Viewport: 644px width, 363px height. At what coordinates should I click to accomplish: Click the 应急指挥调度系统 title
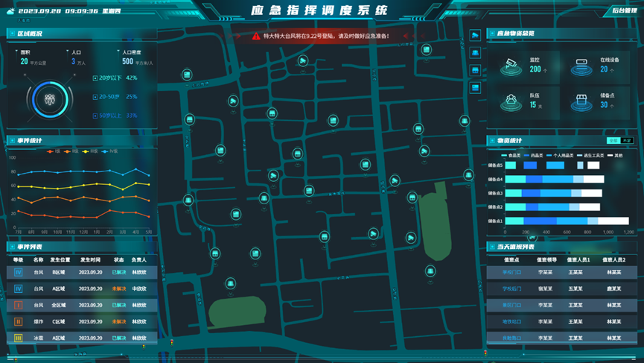[319, 10]
